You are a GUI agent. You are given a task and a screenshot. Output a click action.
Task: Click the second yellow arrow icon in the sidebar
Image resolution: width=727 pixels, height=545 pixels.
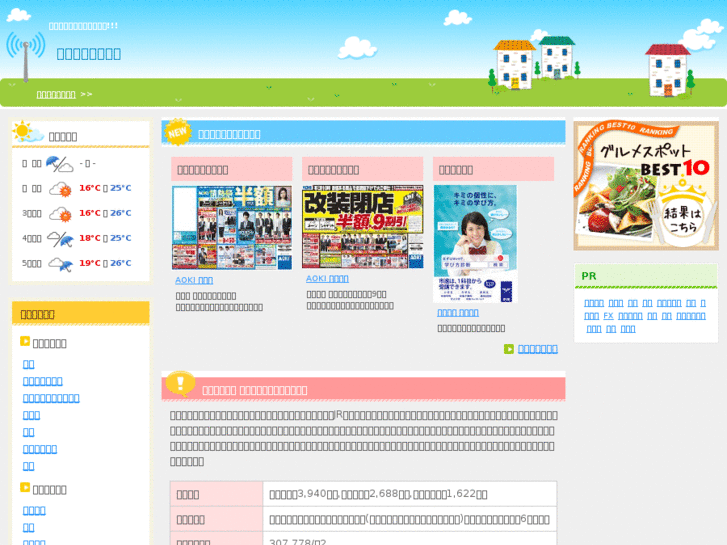click(25, 487)
